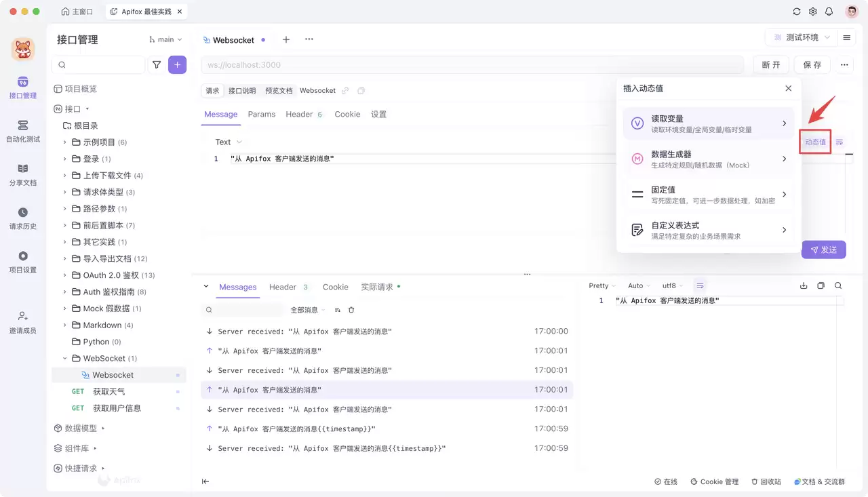Click the refresh icon in title bar

tap(797, 12)
